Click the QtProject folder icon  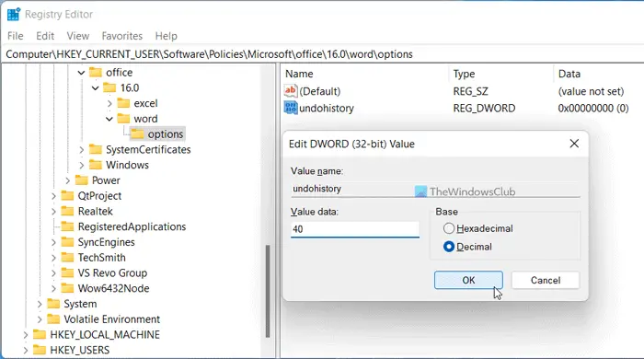pos(67,195)
